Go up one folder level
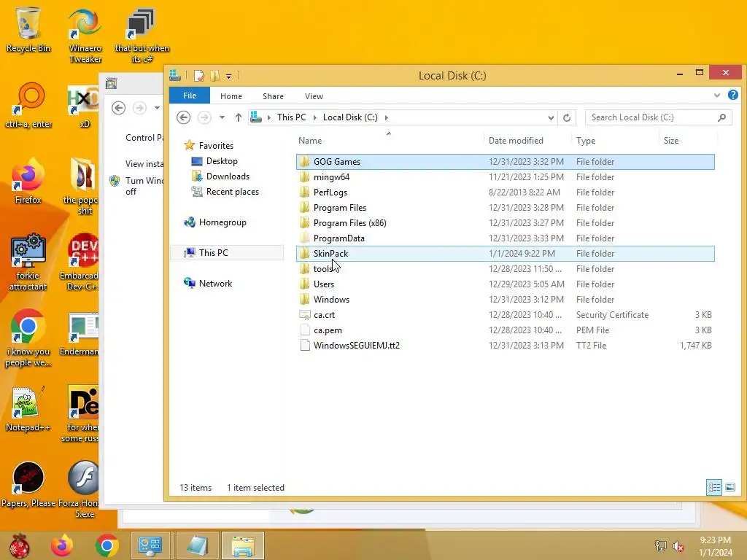 click(239, 117)
